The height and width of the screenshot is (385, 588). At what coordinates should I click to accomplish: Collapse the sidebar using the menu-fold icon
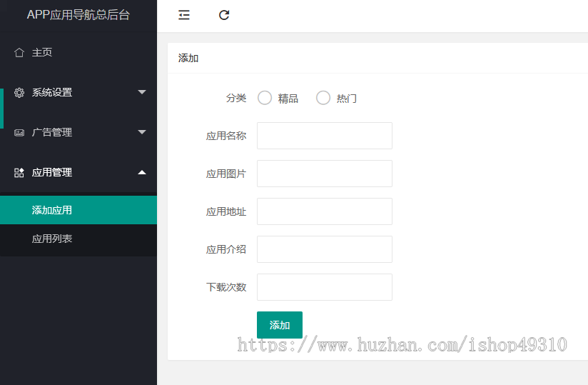(184, 15)
